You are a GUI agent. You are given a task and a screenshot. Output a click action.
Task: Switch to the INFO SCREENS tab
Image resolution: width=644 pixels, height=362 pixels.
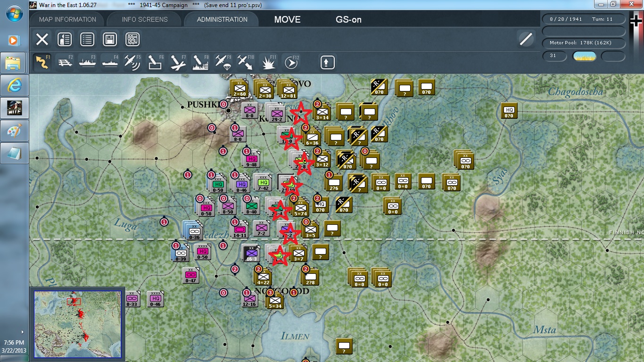pos(145,19)
